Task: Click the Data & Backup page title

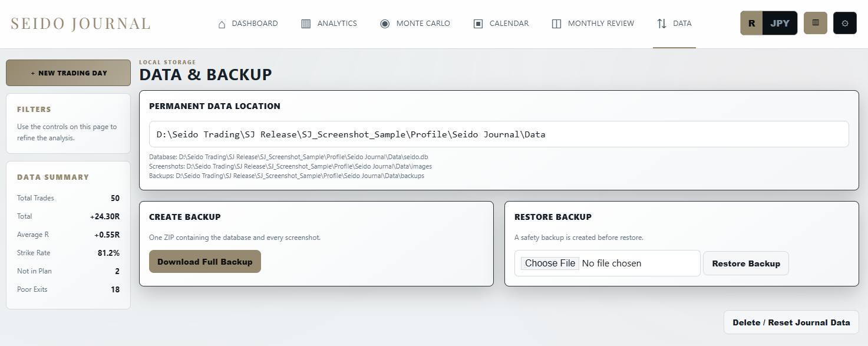Action: pos(206,75)
